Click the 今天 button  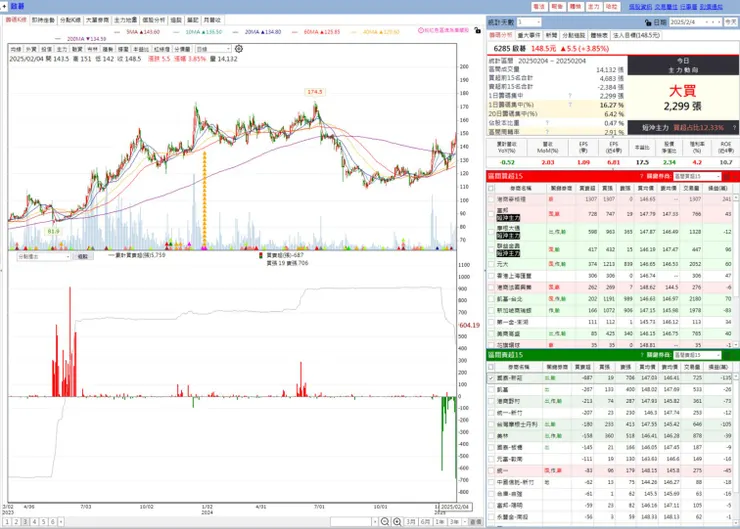pos(731,22)
